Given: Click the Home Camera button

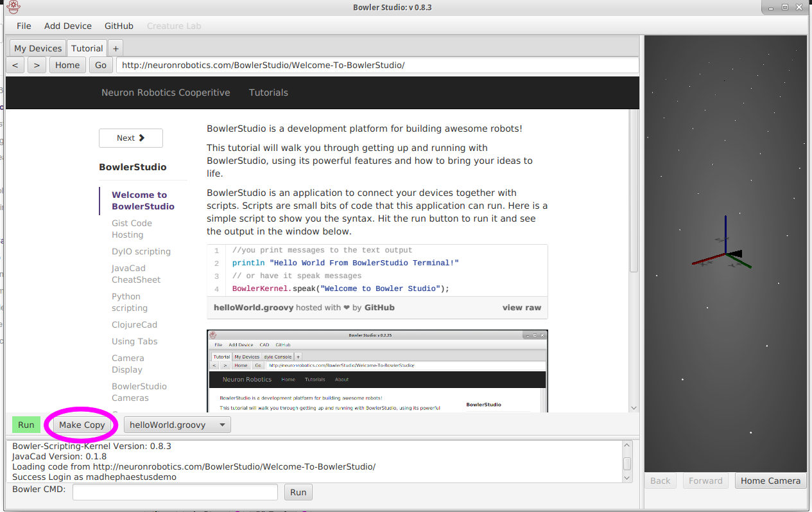Looking at the screenshot, I should [770, 481].
